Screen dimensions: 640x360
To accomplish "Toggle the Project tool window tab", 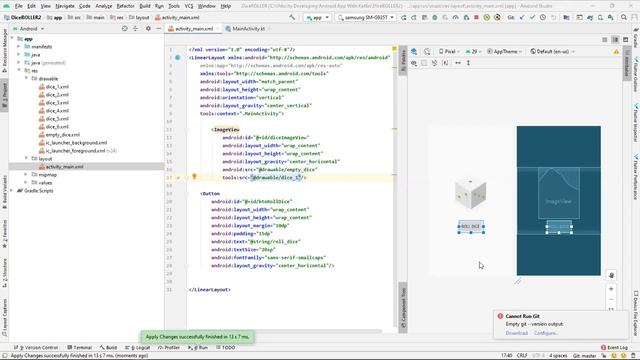I will pos(4,95).
